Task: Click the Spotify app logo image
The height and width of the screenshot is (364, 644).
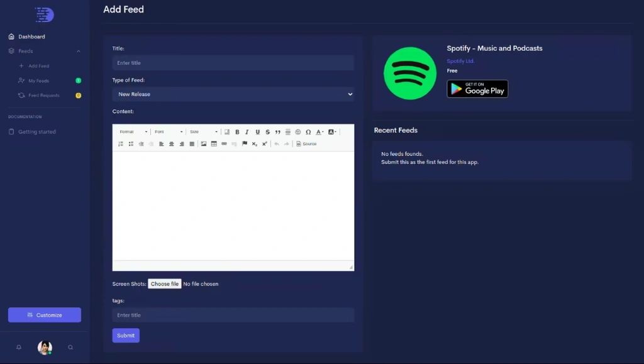Action: pos(410,73)
